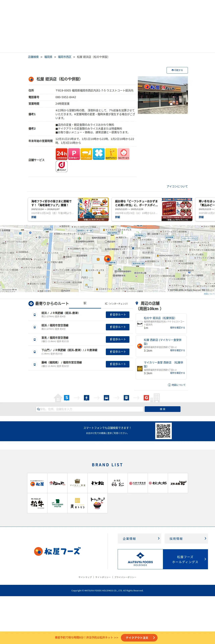Click the train icon for 姪浜 / ＪＲ筑肥線
This screenshot has height=644, width=215.
pos(34,315)
